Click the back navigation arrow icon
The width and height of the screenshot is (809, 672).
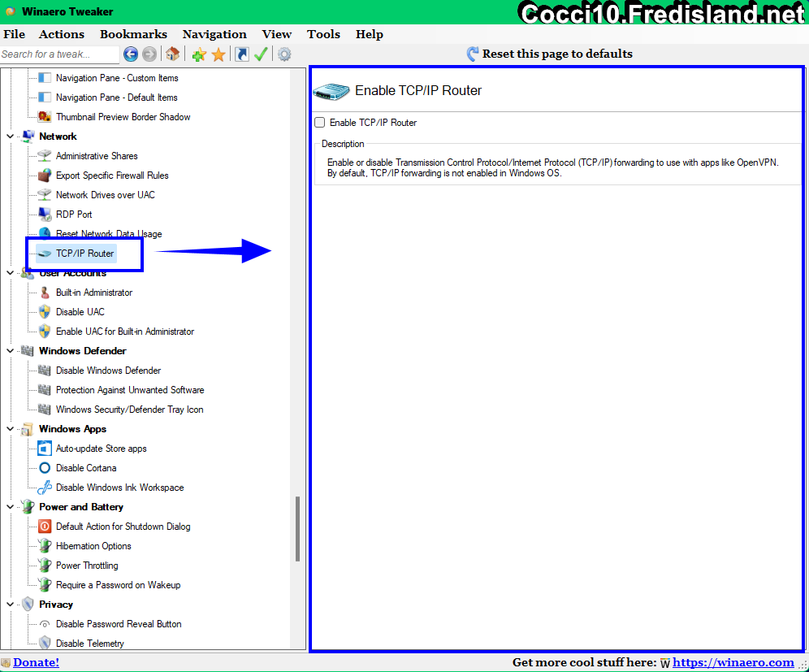[131, 54]
